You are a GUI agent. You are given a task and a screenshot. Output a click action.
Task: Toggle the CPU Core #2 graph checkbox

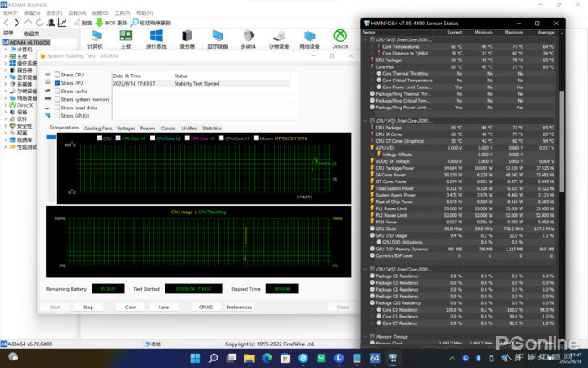(152, 139)
